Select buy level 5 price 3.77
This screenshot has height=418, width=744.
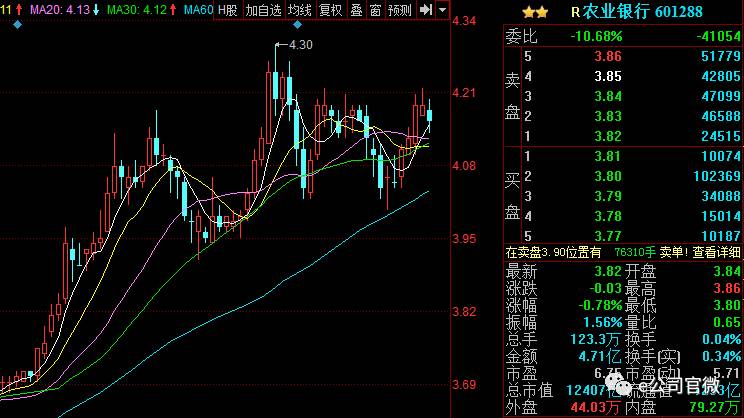(x=608, y=236)
